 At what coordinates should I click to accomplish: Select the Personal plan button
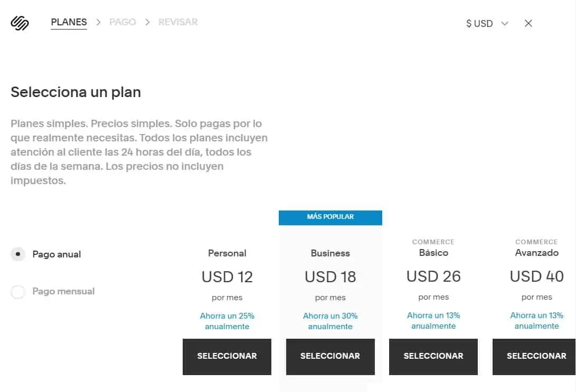click(x=227, y=357)
